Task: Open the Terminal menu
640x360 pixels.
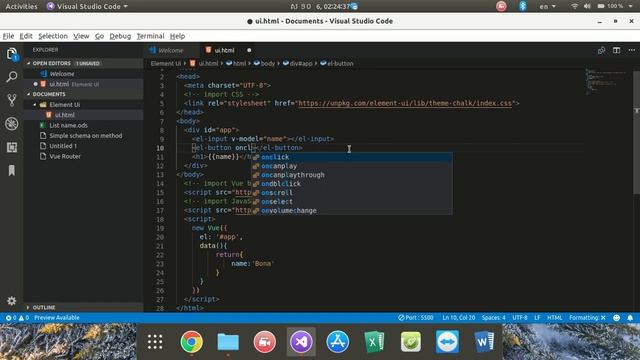Action: click(x=150, y=36)
